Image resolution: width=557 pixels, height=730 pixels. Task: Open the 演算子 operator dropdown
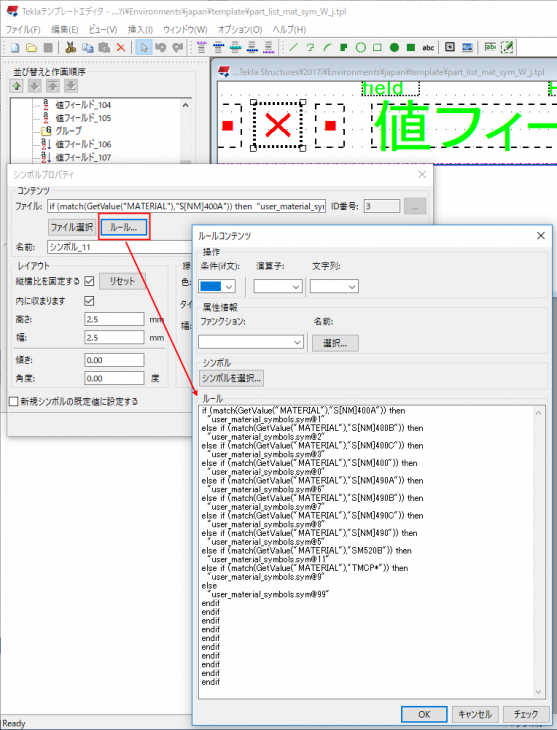pyautogui.click(x=278, y=287)
